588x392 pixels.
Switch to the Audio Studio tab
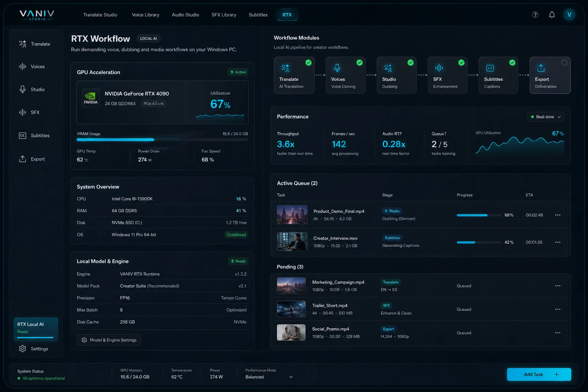point(185,15)
